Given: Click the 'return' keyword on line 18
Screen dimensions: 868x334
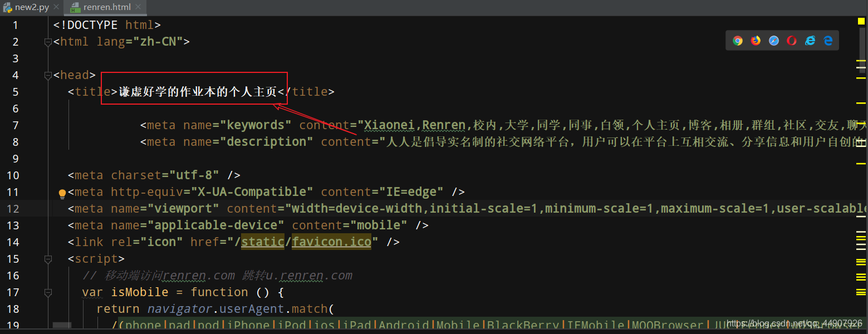Looking at the screenshot, I should click(x=118, y=309).
